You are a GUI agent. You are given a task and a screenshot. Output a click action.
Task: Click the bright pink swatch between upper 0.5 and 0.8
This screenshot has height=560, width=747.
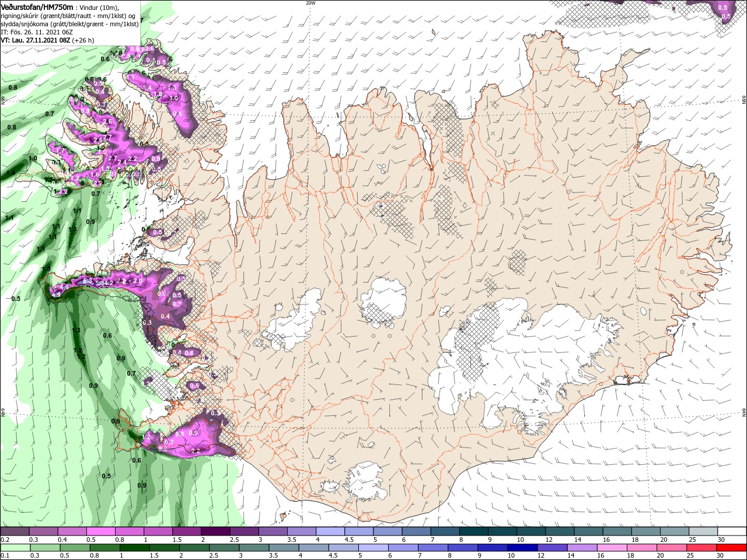click(100, 531)
